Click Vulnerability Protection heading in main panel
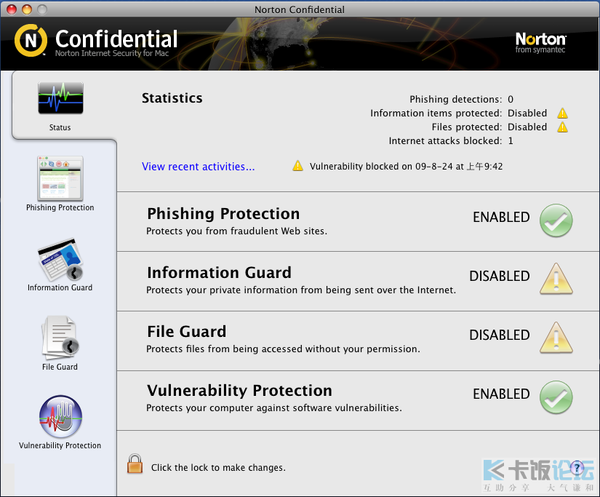This screenshot has height=497, width=600. point(240,391)
